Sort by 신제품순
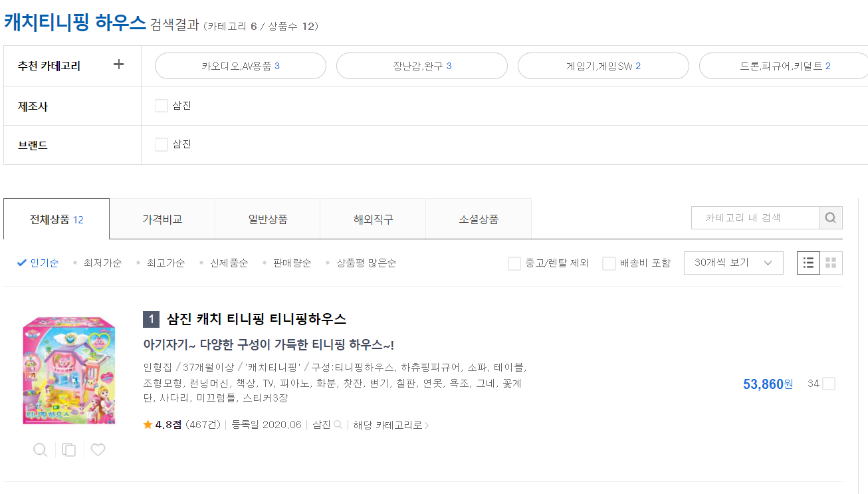The image size is (868, 494). point(229,263)
